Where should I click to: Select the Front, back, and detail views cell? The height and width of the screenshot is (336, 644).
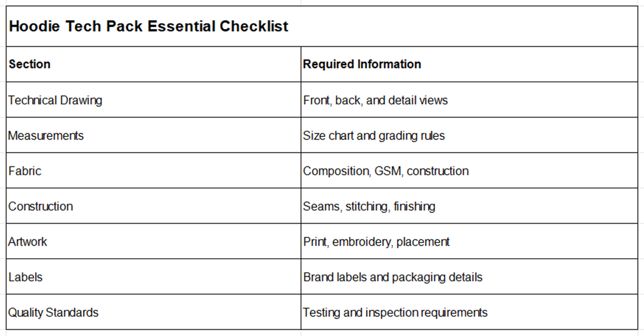[469, 100]
